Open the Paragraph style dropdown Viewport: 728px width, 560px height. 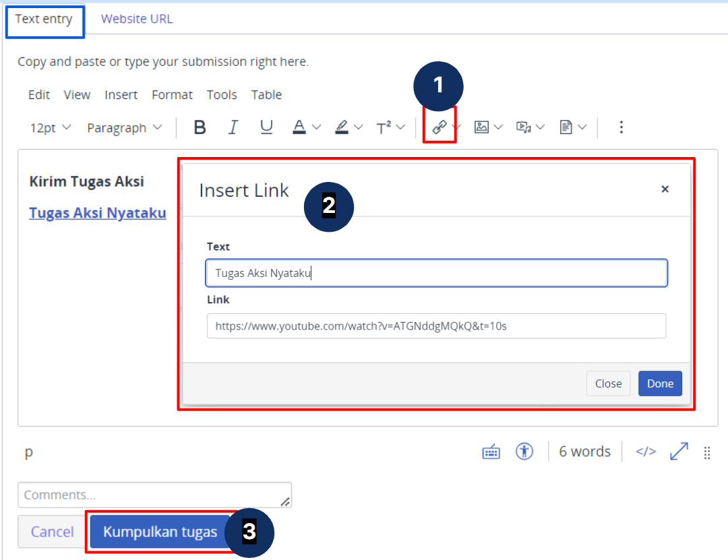pyautogui.click(x=125, y=128)
